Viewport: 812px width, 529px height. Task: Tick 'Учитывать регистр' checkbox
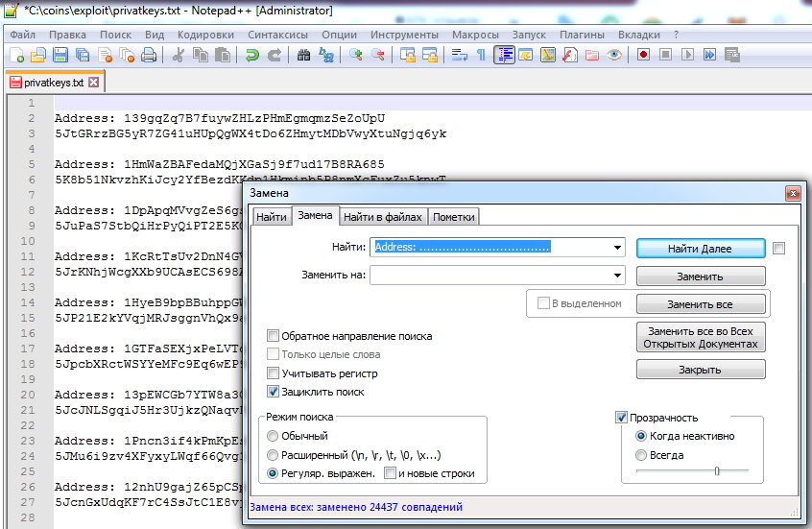coord(273,373)
